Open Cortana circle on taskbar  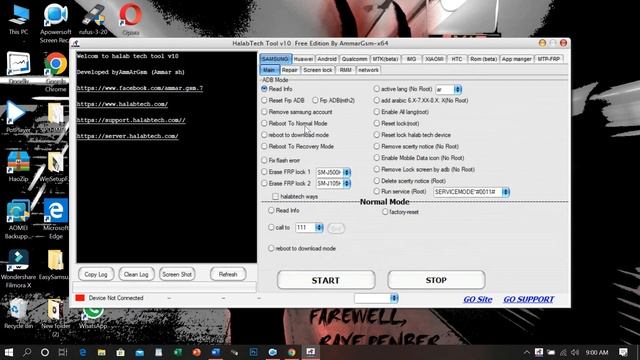(45, 352)
